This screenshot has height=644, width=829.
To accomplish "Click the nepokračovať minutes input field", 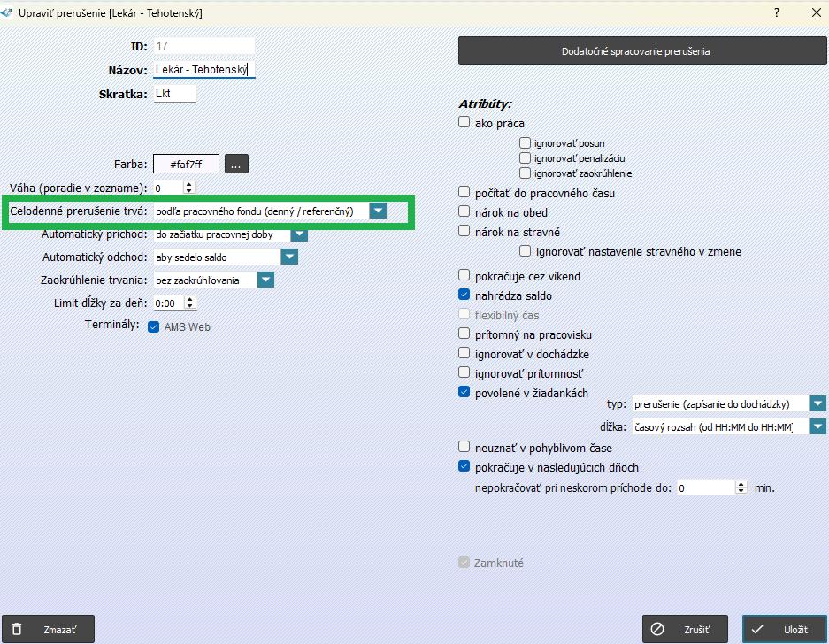I will coord(706,487).
